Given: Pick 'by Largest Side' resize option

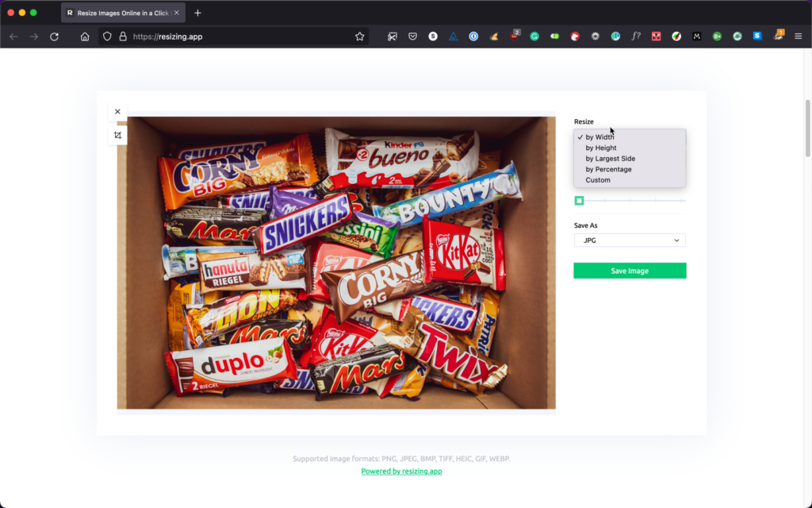Looking at the screenshot, I should click(610, 159).
